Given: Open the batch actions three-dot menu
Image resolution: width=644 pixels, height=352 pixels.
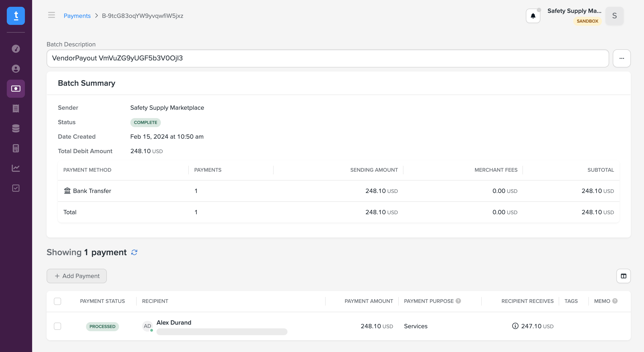Looking at the screenshot, I should [622, 58].
